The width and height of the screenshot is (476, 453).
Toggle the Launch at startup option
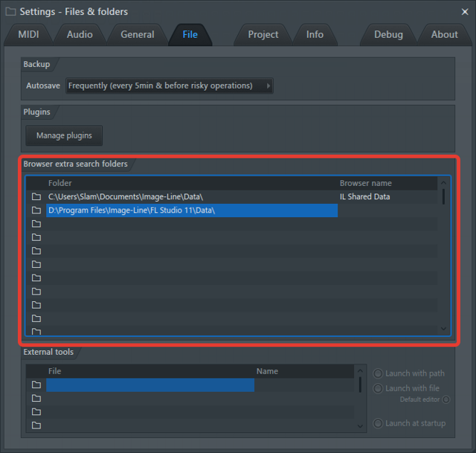(x=378, y=423)
